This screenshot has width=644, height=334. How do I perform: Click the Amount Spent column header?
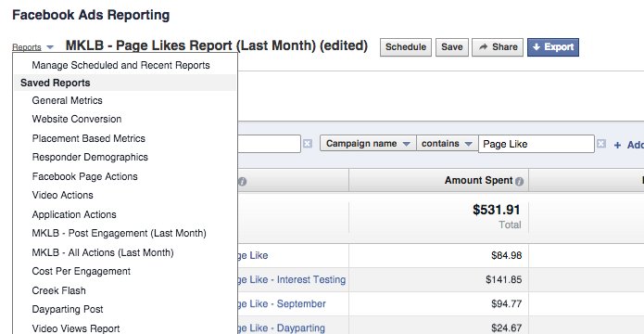[438, 180]
